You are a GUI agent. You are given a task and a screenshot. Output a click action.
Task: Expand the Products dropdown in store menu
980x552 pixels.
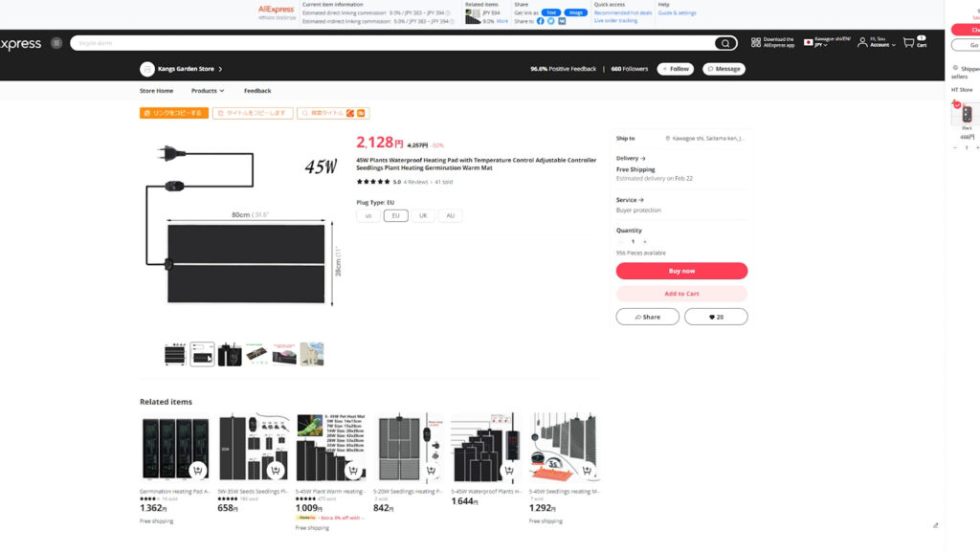208,91
